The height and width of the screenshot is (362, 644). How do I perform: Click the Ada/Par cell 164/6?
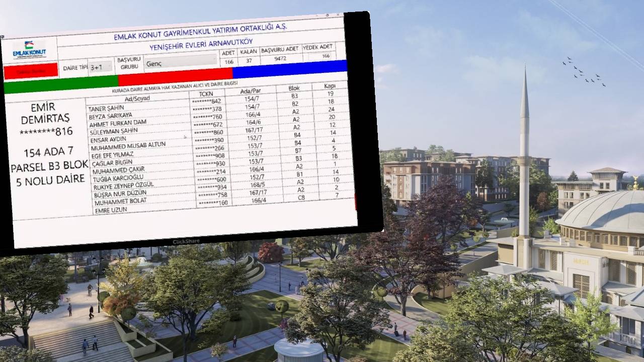253,122
